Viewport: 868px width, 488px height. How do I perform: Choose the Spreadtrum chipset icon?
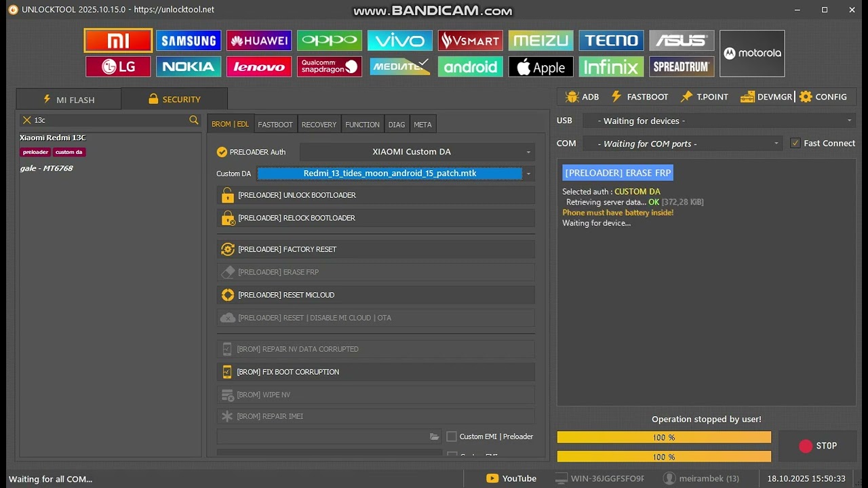[x=682, y=66]
